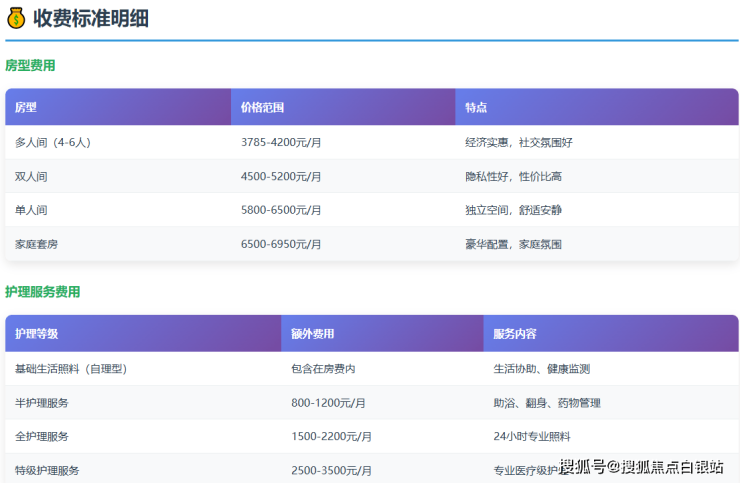Screen dimensions: 740x483
Task: Select the 房型费用 section heading
Action: pos(30,66)
